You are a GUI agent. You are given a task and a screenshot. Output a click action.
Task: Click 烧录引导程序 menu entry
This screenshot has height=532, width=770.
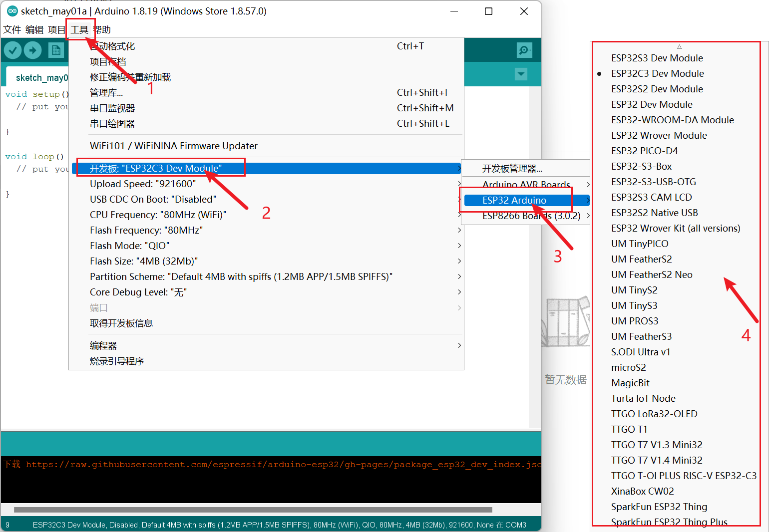click(266, 361)
